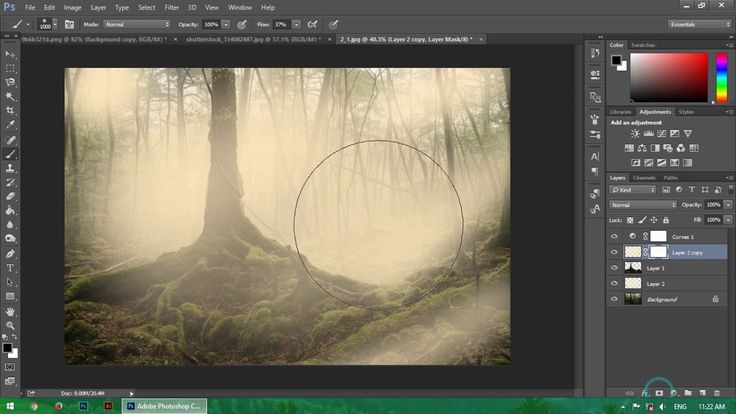Switch to the Channels tab

coord(644,178)
